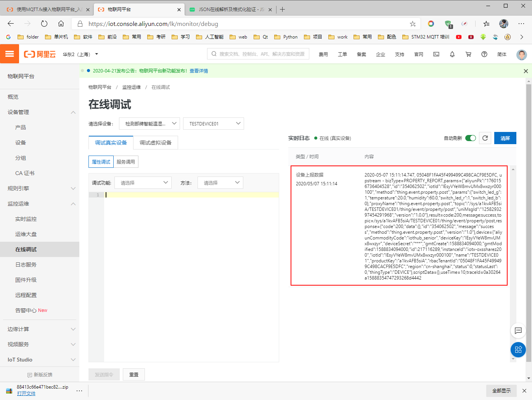Open the Google bookmark icon
This screenshot has width=532, height=400.
point(8,37)
